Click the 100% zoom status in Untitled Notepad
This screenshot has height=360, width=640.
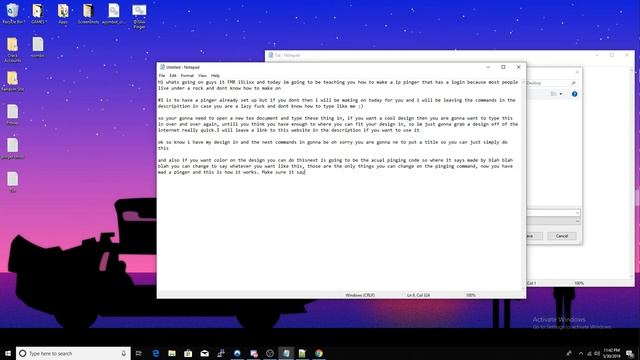tap(471, 295)
